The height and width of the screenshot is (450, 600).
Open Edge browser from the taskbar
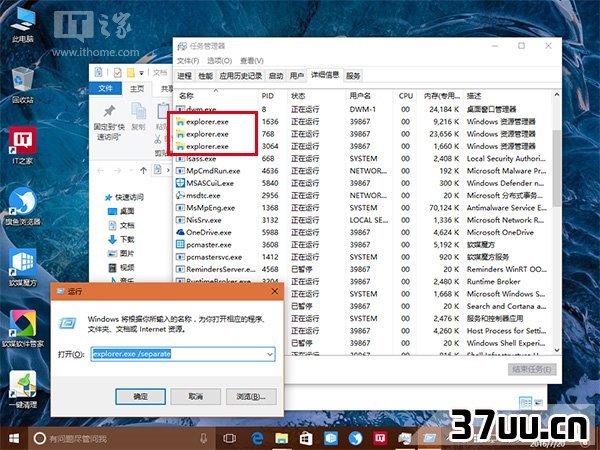257,438
